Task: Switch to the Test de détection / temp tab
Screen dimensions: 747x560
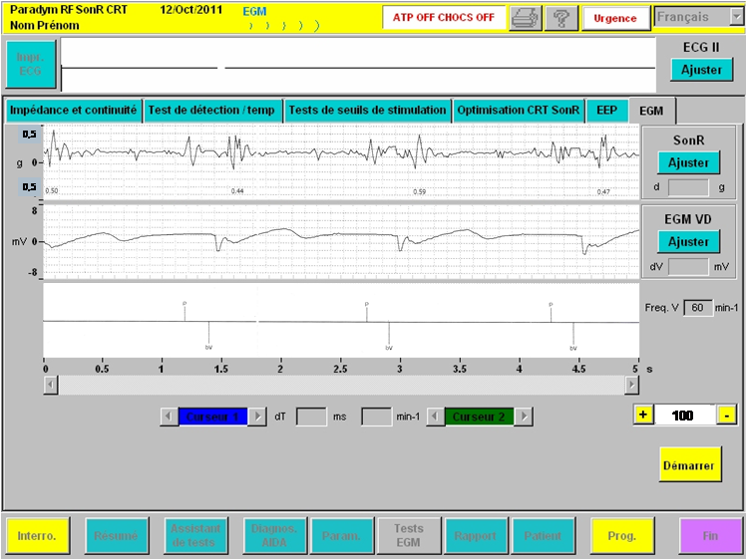Action: 213,111
